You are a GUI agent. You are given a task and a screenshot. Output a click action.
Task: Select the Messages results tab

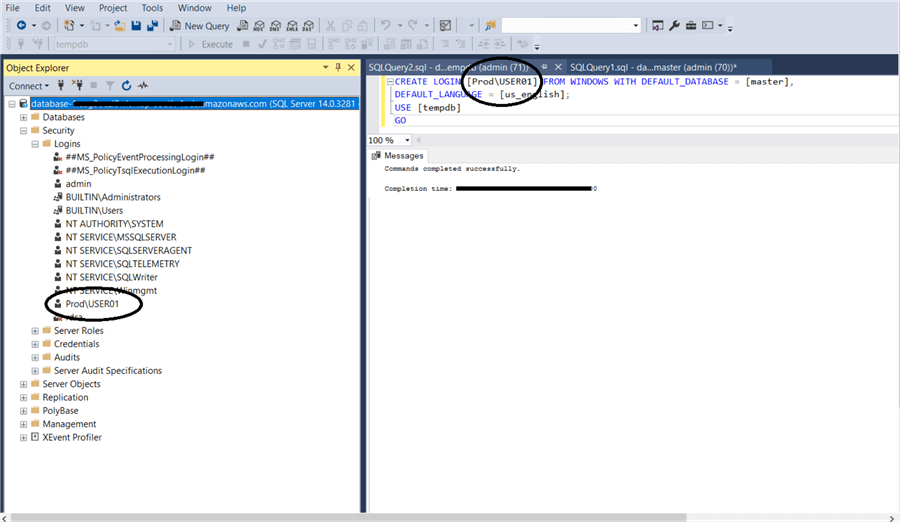coord(397,156)
